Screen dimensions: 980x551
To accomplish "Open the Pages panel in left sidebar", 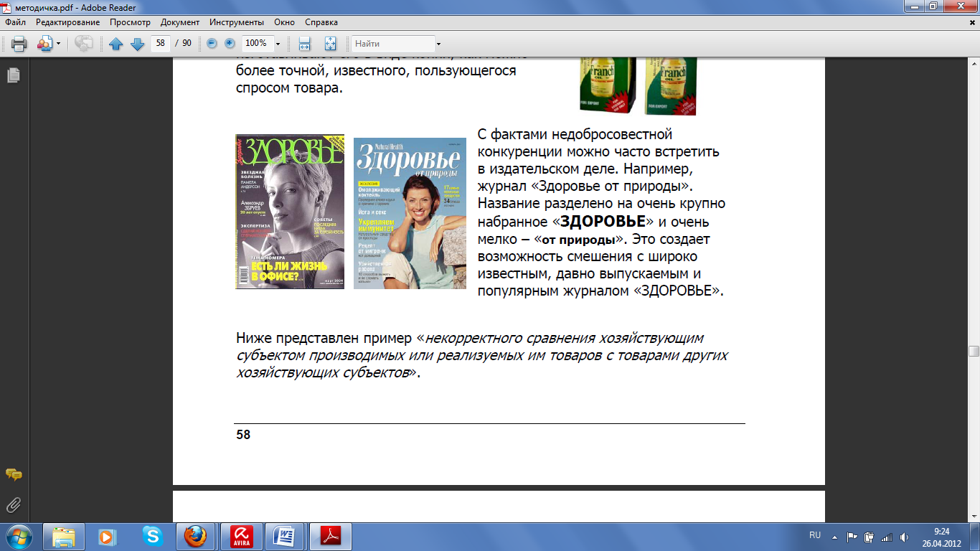I will pos(13,75).
